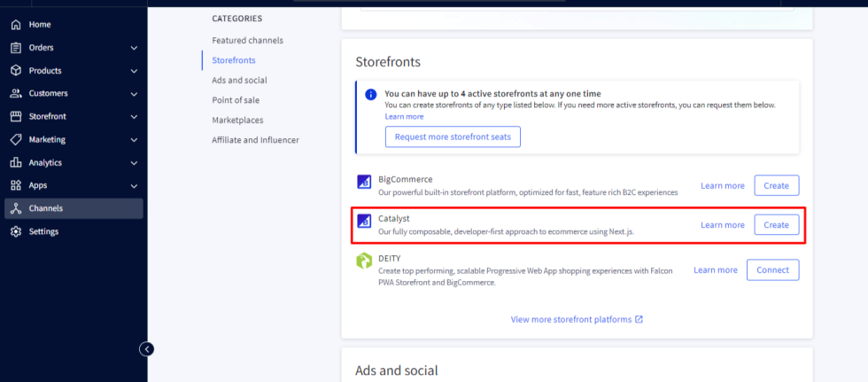Select Point of sale category

click(236, 100)
